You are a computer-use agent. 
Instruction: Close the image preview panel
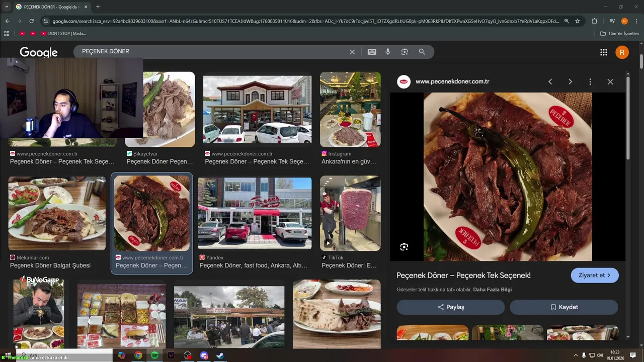click(610, 81)
